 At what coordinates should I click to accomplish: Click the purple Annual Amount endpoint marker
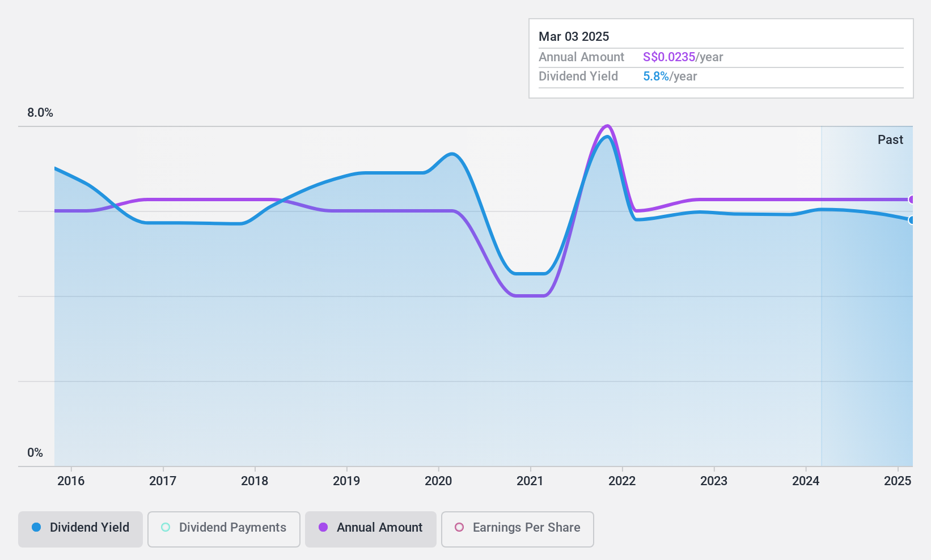click(912, 200)
